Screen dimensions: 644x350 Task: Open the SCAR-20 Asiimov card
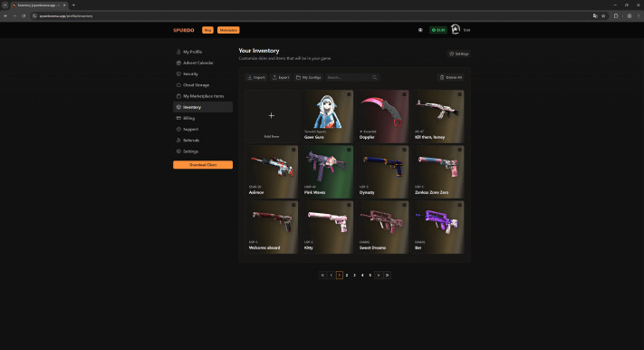tap(272, 172)
